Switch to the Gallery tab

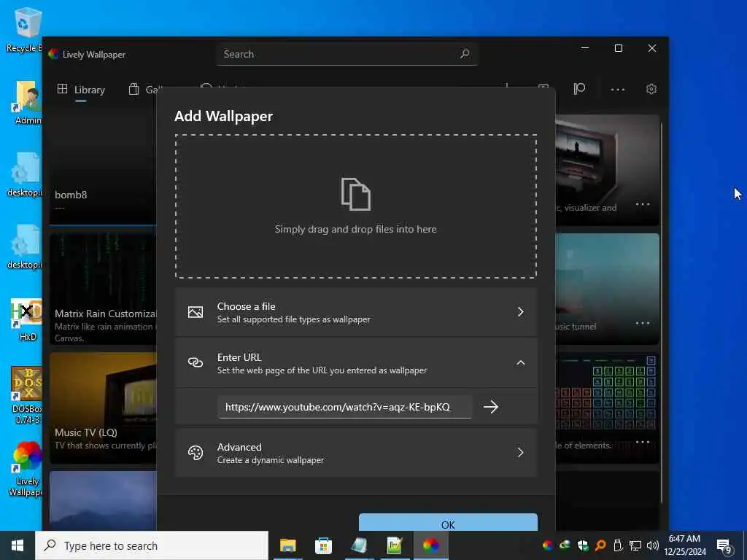pos(147,90)
